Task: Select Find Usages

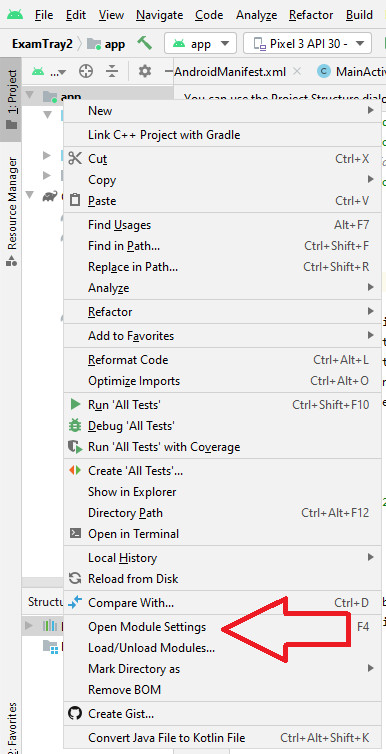Action: 223,225
